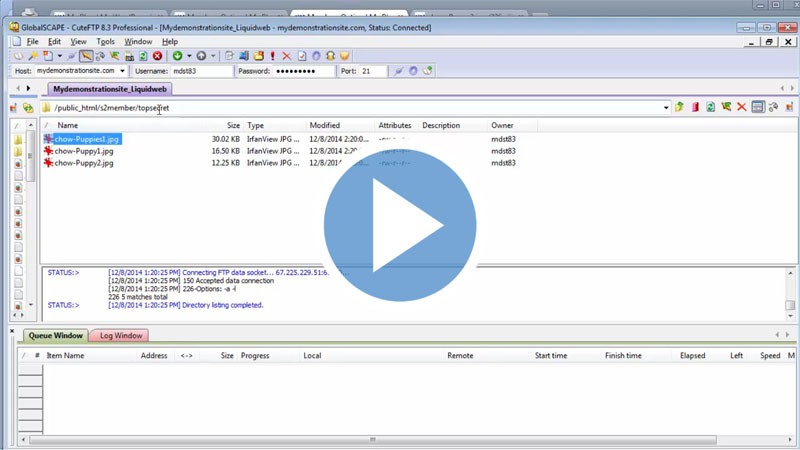Image resolution: width=800 pixels, height=450 pixels.
Task: Click the Port input field
Action: pos(372,71)
